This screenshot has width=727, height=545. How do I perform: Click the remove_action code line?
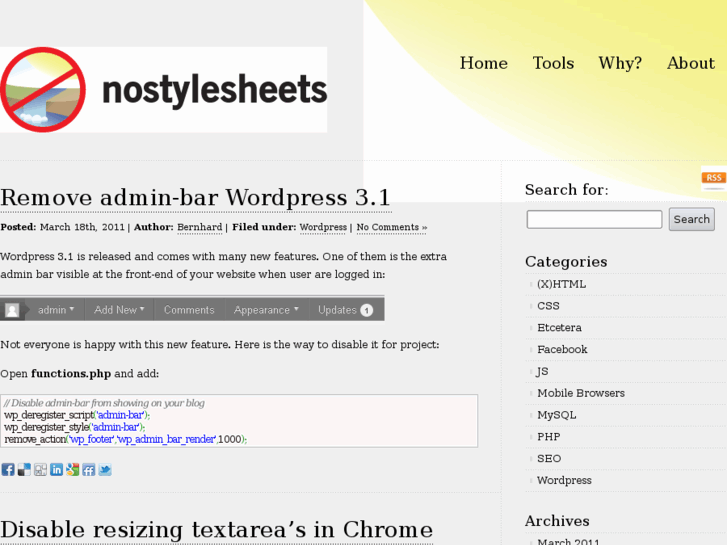pos(126,439)
